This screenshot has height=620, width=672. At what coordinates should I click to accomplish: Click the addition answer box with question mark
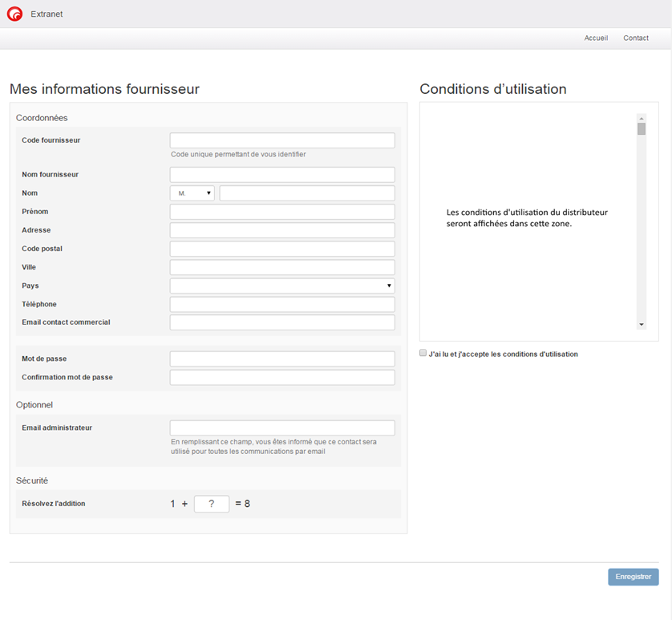pyautogui.click(x=212, y=504)
